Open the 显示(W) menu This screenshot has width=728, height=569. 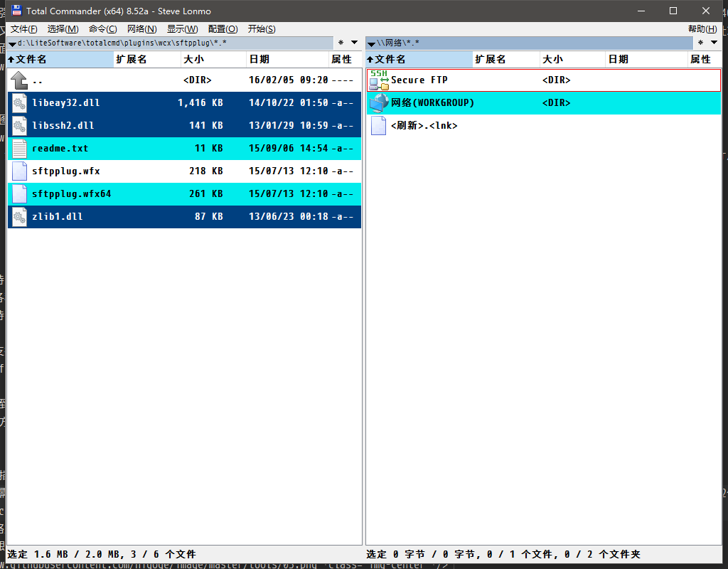182,28
